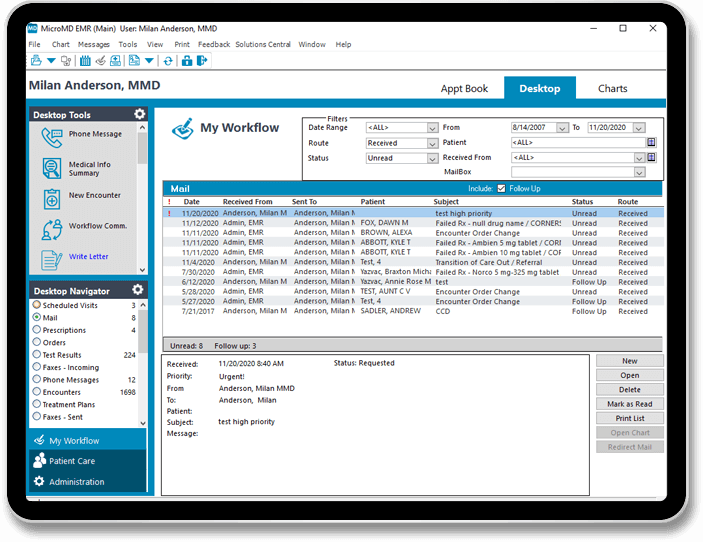Click the Desktop Navigator scroll down arrow
This screenshot has width=703, height=542.
click(143, 423)
